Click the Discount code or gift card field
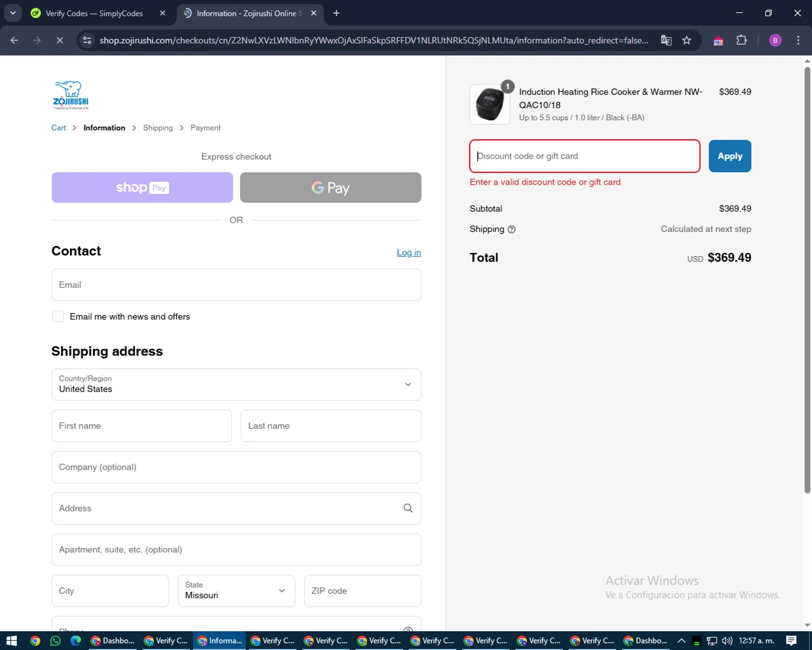The width and height of the screenshot is (812, 650). pyautogui.click(x=585, y=156)
